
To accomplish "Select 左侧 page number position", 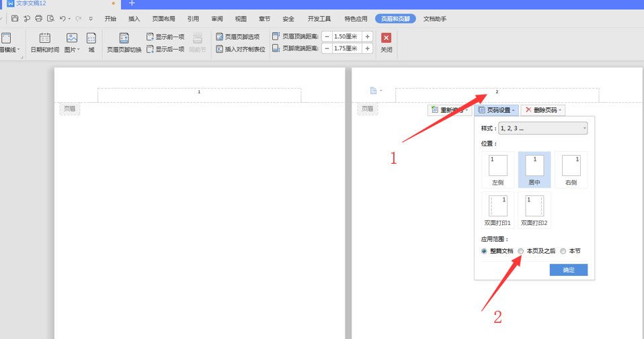I will coord(497,170).
